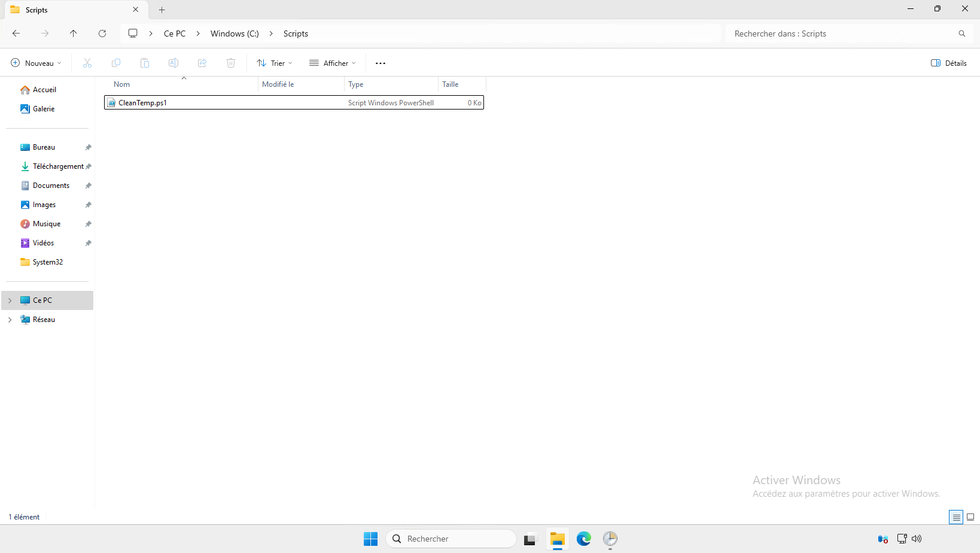Expand the Ce PC tree node
The width and height of the screenshot is (980, 553).
coord(10,300)
